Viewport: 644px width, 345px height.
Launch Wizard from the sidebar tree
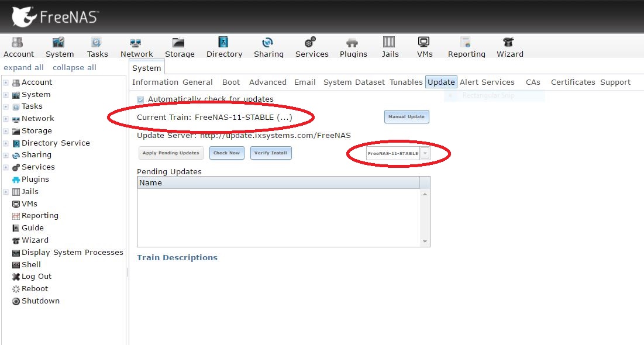[x=35, y=240]
